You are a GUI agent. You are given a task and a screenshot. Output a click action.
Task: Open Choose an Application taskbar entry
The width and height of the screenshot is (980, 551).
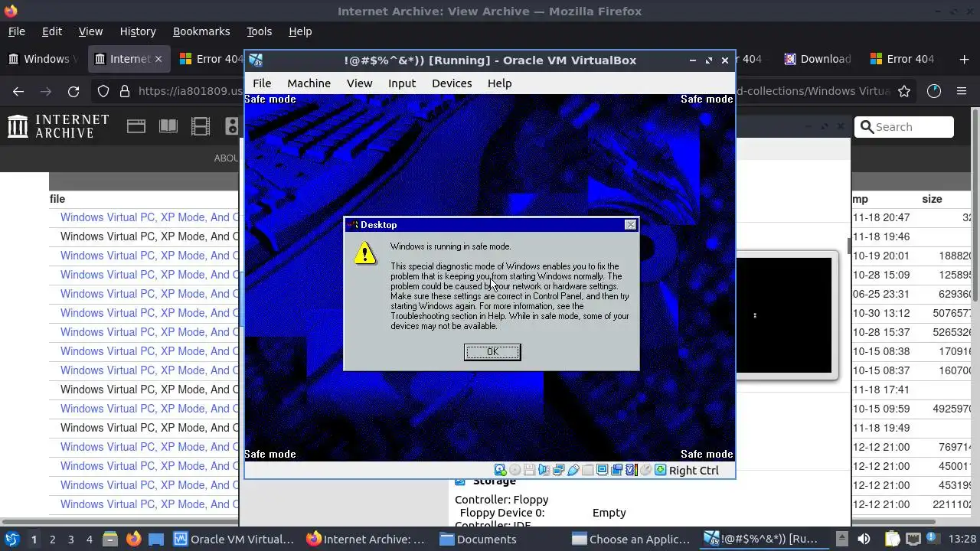point(632,539)
